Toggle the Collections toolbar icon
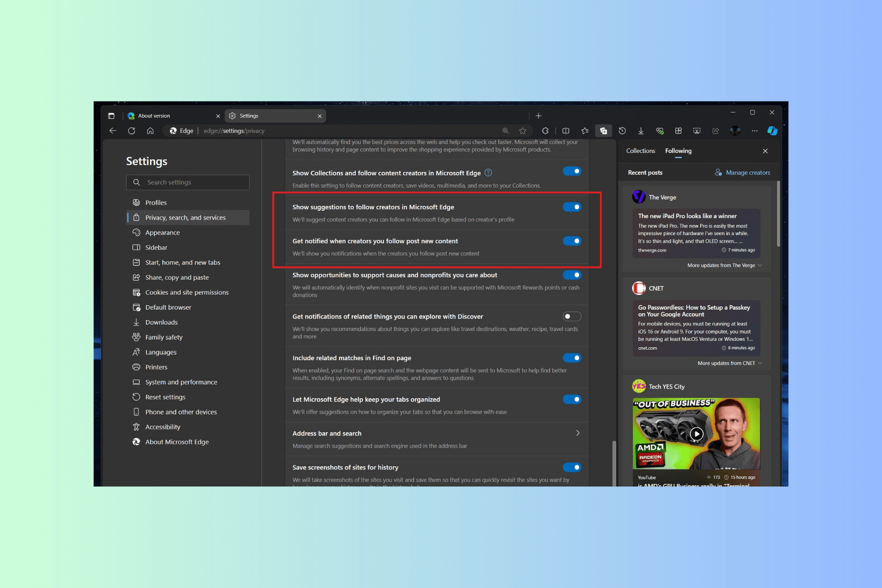 click(604, 131)
